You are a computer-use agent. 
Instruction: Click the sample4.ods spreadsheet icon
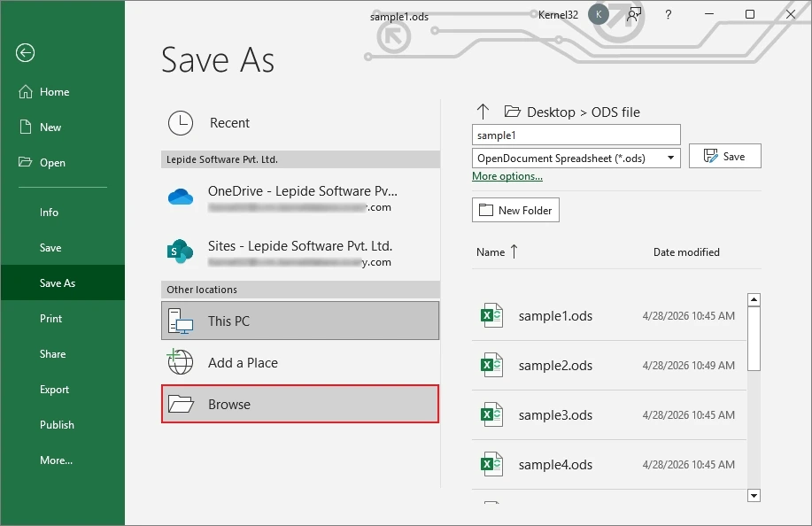491,464
